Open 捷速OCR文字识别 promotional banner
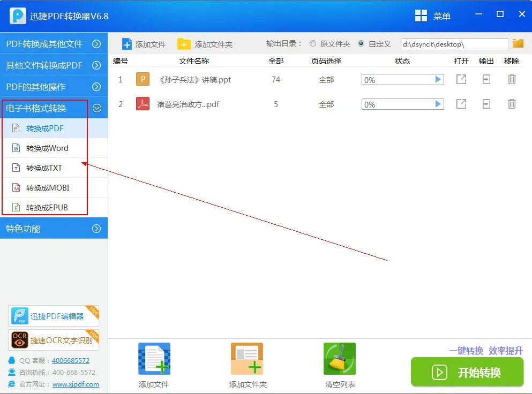532x394 pixels. pos(54,340)
